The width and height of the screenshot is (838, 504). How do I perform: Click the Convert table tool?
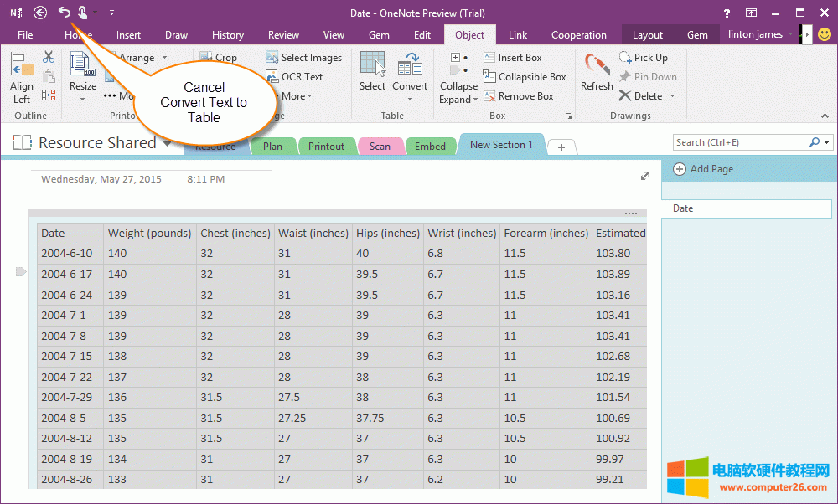410,72
